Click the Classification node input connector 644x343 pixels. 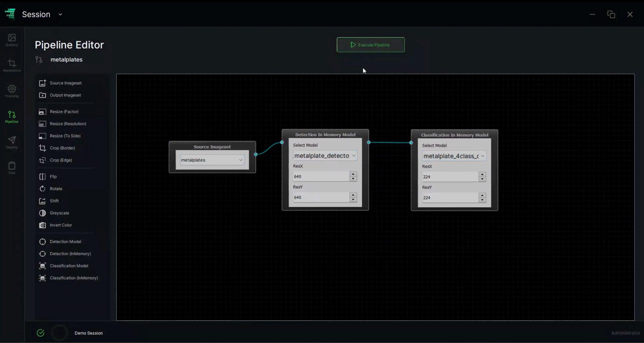tap(411, 143)
